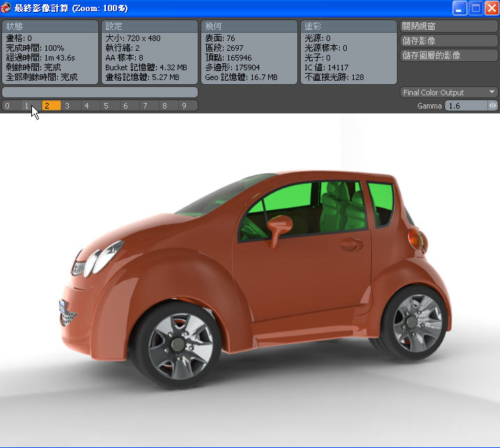
Task: Click the text '全部剩餘時間: 完成'
Action: pos(42,77)
